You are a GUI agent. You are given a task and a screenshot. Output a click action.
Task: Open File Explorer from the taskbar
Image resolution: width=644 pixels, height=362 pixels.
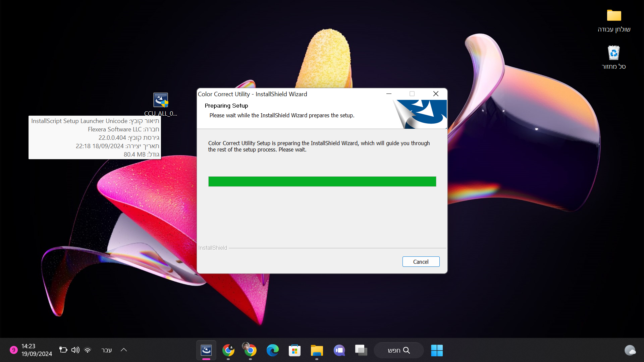coord(317,350)
